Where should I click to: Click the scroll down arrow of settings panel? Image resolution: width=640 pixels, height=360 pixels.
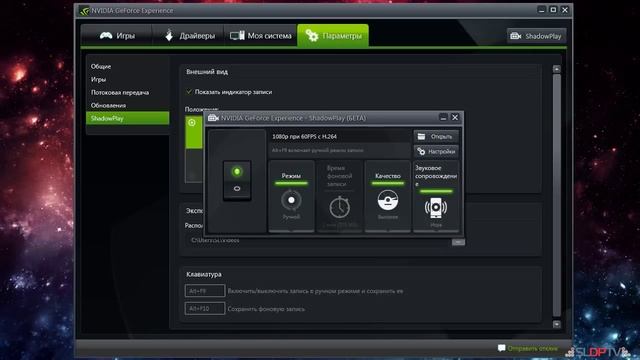(x=556, y=324)
